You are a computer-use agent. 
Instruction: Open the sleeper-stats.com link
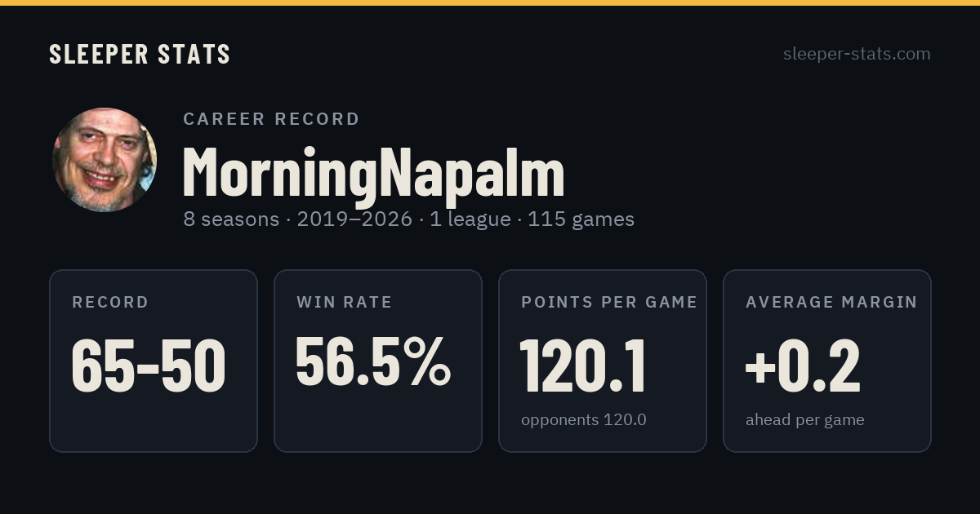(857, 54)
